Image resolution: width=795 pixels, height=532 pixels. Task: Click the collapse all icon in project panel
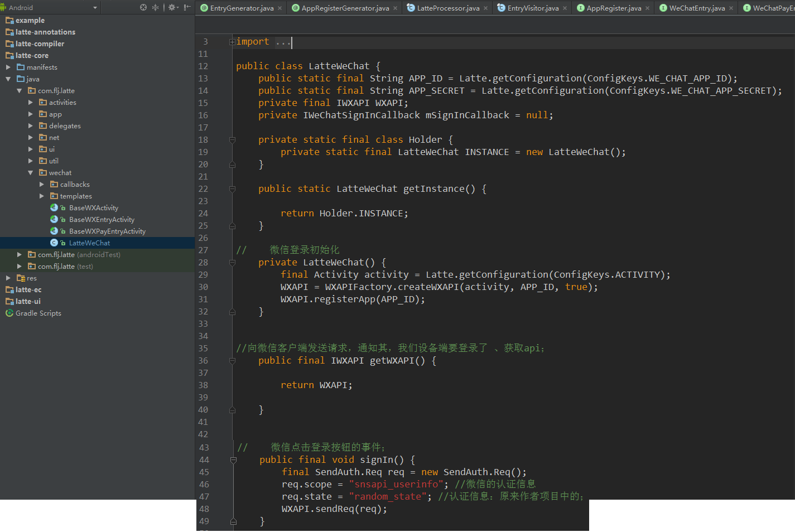tap(156, 7)
